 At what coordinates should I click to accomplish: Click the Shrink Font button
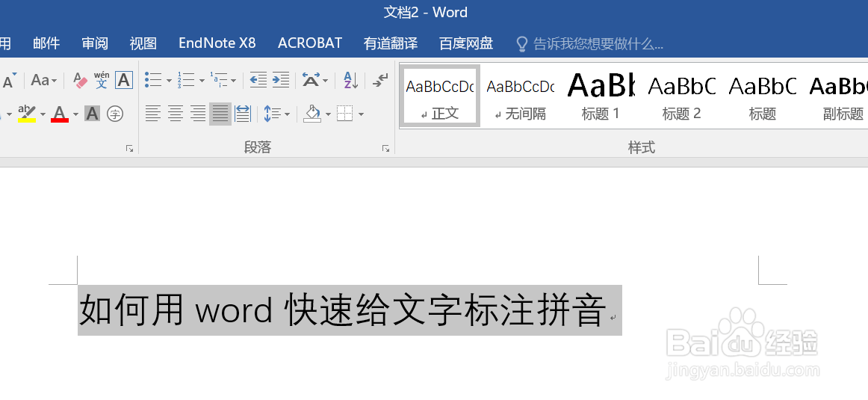tap(9, 80)
